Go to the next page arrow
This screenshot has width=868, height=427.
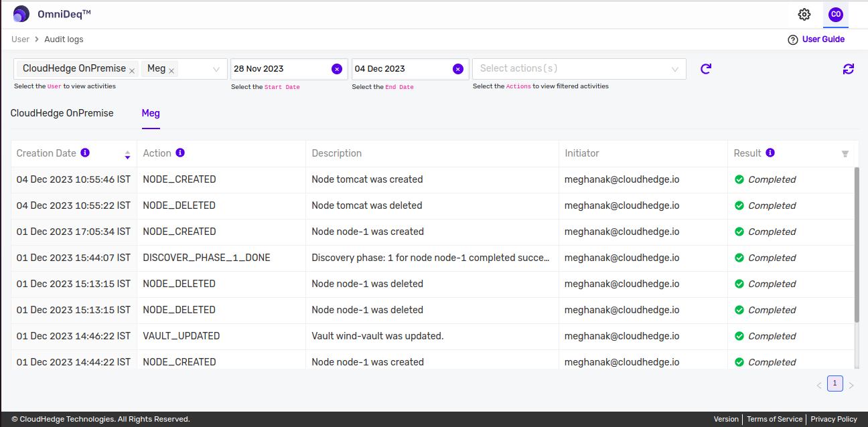pos(851,385)
